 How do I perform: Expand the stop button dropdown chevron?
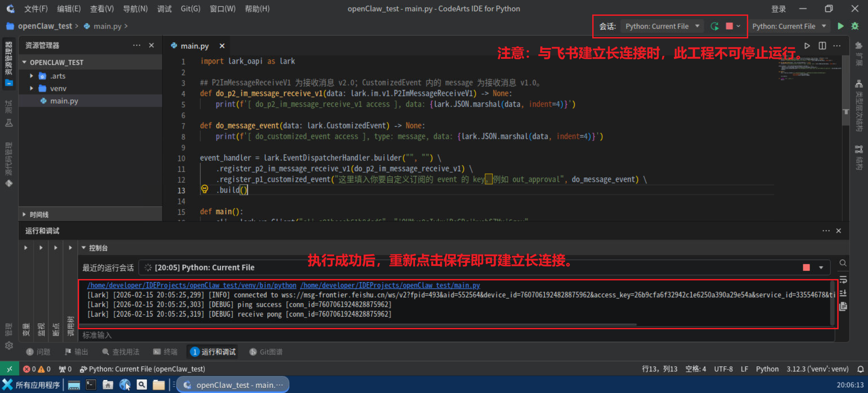738,26
